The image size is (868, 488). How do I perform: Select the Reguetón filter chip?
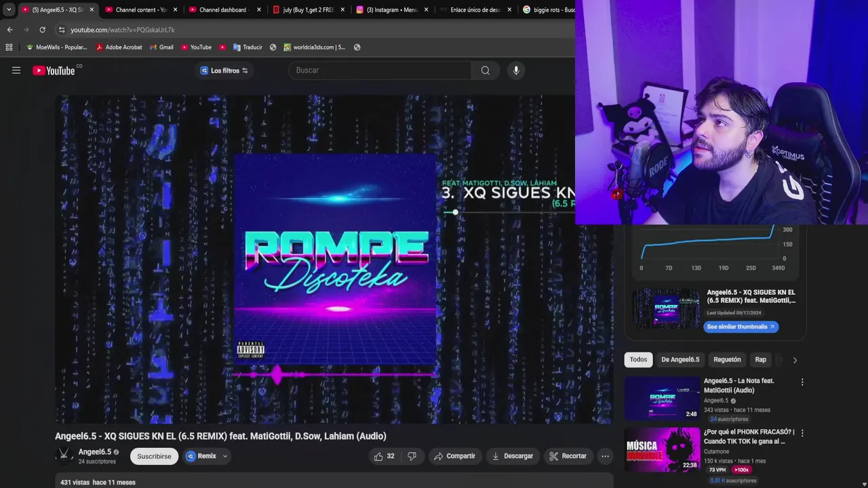tap(727, 360)
